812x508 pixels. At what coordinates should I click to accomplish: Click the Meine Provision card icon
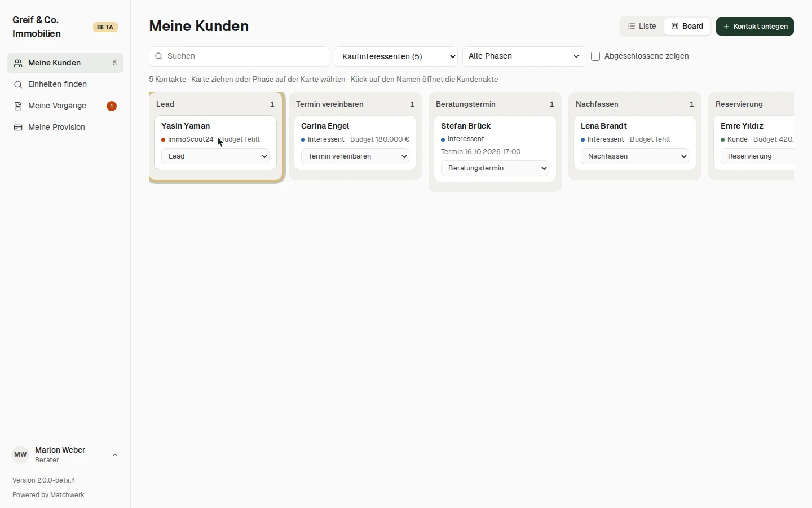click(18, 128)
